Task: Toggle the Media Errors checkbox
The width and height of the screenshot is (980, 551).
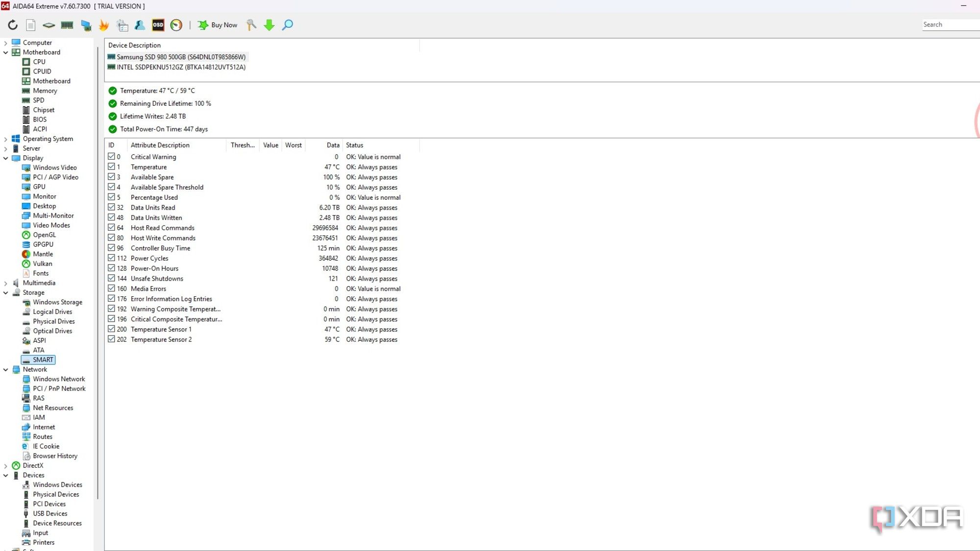Action: (111, 288)
